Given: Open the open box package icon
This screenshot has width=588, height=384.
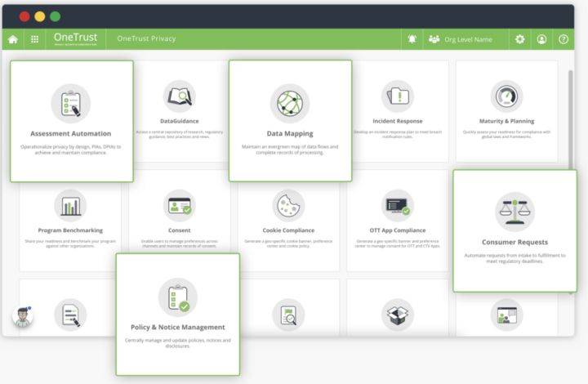Looking at the screenshot, I should [x=398, y=315].
